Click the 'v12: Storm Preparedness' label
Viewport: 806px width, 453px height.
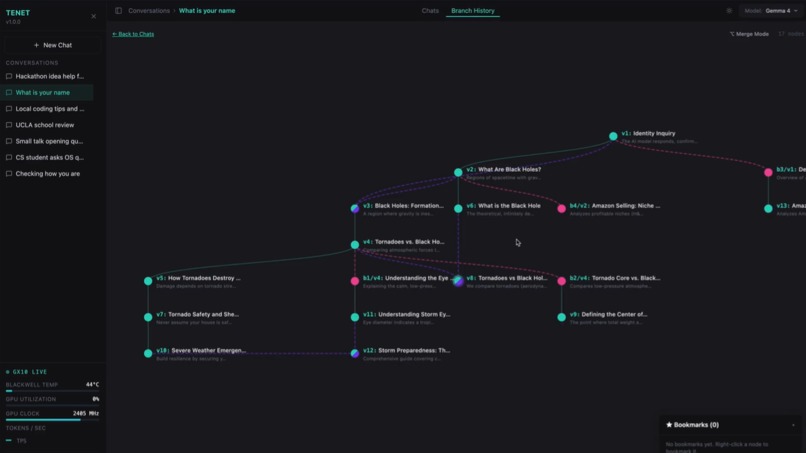[406, 351]
